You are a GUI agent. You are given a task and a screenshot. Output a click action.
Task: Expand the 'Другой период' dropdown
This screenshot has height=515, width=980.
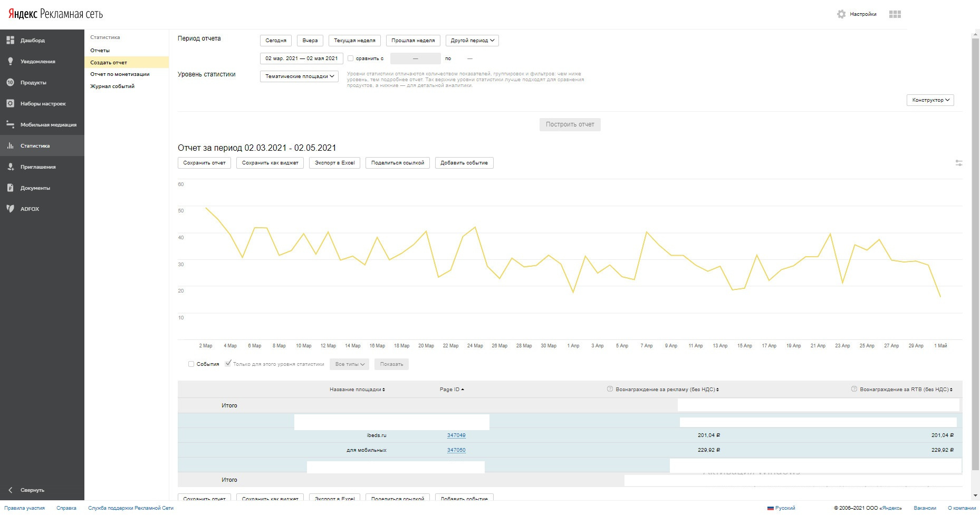(x=472, y=41)
